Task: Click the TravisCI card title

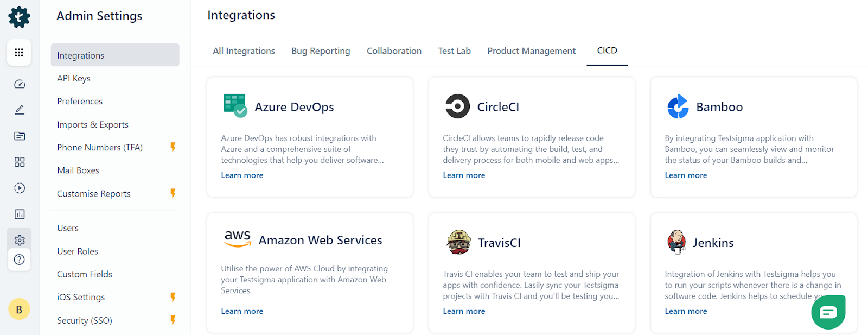Action: (x=499, y=243)
